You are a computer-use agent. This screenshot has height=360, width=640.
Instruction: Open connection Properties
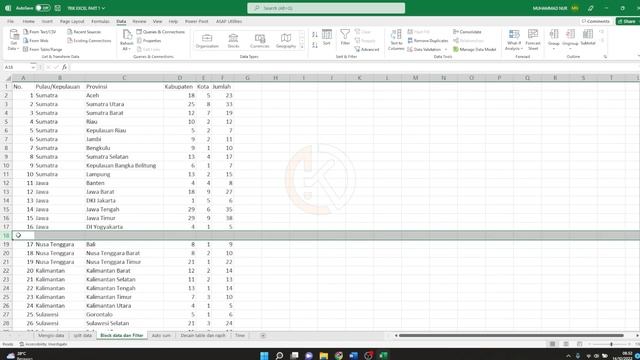(149, 40)
